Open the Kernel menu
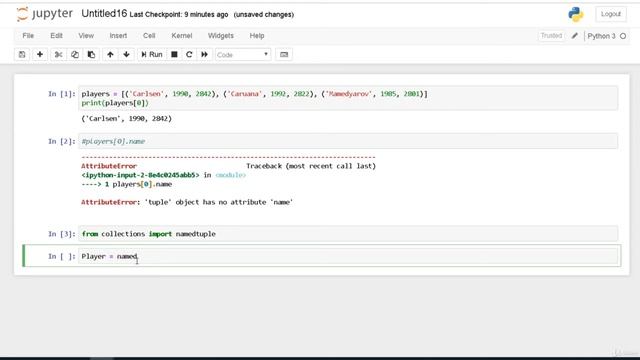The image size is (640, 360). [182, 36]
